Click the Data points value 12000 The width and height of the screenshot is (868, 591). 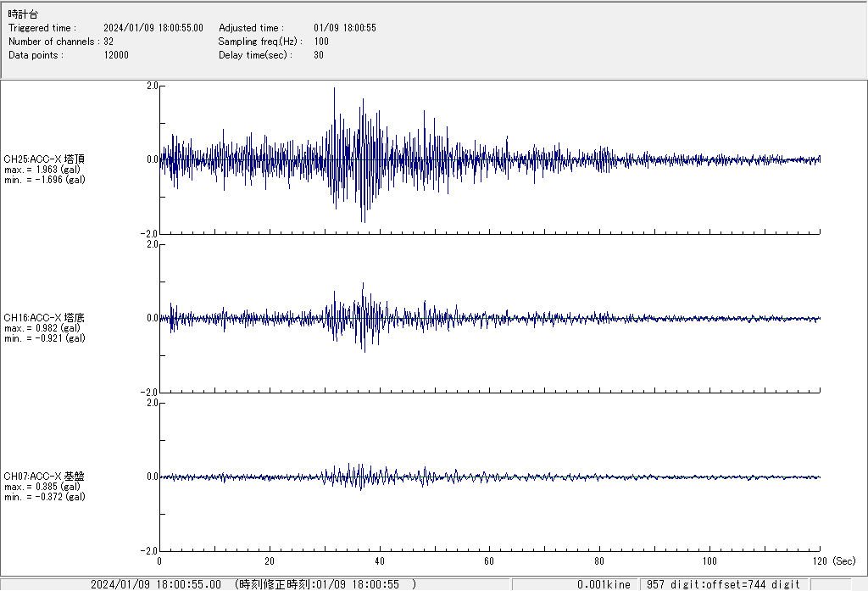(x=116, y=55)
